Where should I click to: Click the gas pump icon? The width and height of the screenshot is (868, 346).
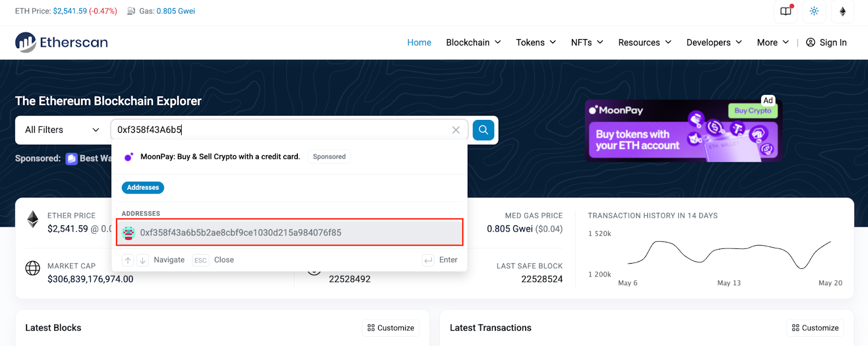(131, 11)
